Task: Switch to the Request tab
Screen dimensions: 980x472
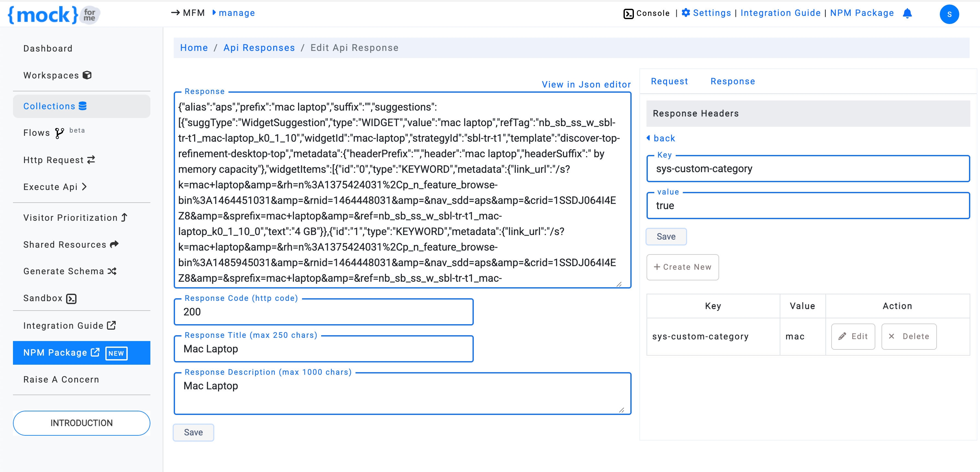Action: (x=669, y=81)
